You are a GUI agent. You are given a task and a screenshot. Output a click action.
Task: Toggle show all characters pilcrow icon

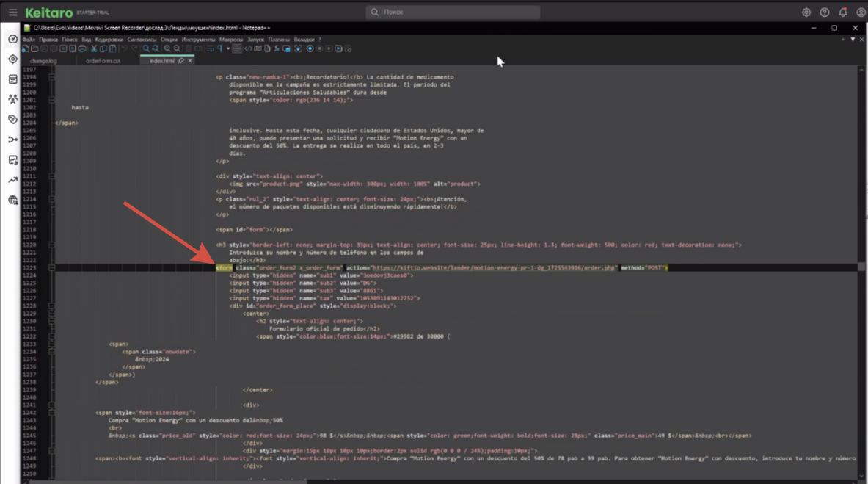tap(219, 49)
